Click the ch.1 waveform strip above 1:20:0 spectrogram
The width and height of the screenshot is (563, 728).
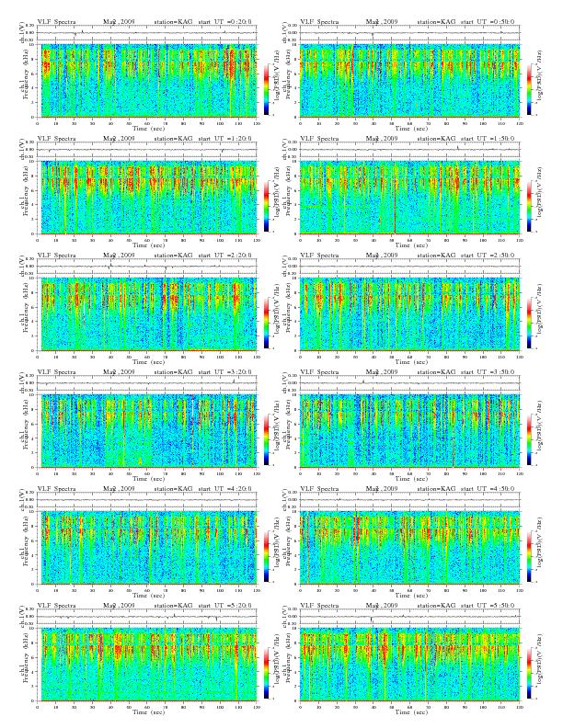point(147,150)
